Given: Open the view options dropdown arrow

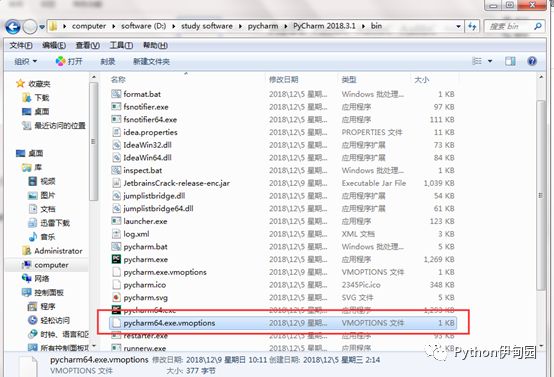Looking at the screenshot, I should point(490,61).
